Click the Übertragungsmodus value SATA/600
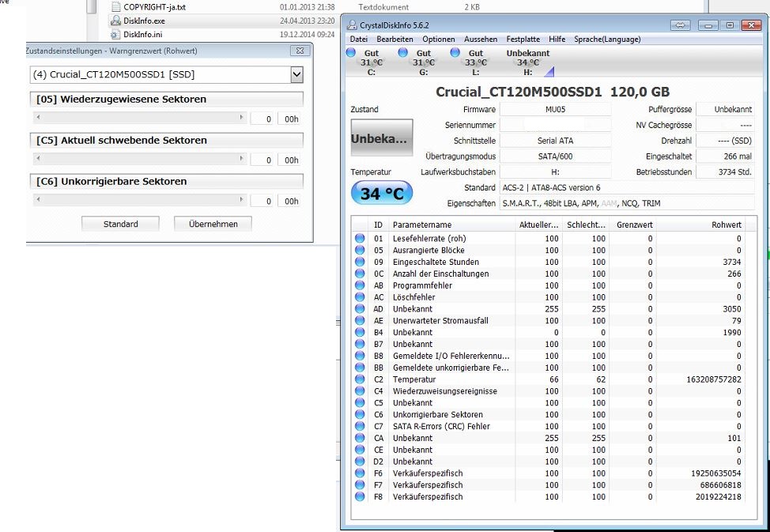Viewport: 770px width, 532px height. pyautogui.click(x=556, y=157)
